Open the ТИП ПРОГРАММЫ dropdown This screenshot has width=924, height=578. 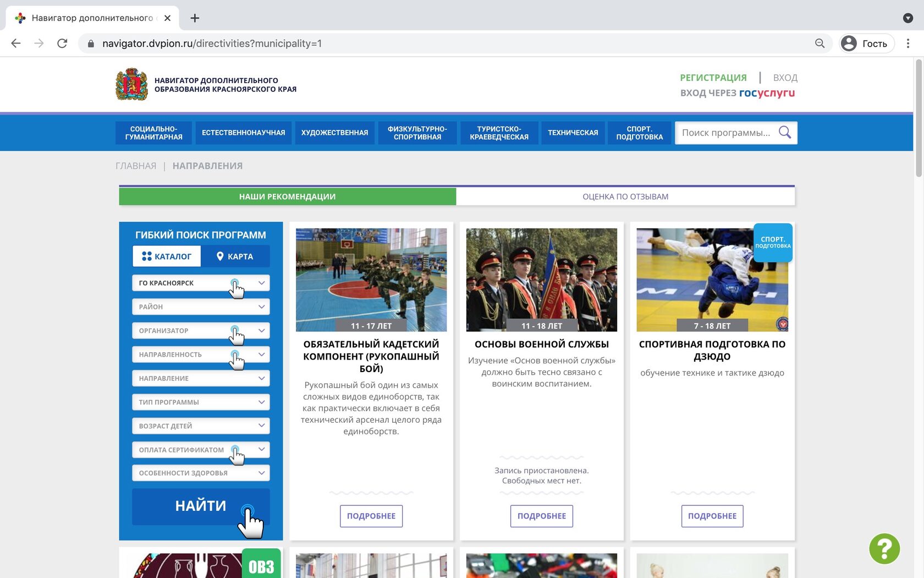click(x=201, y=402)
